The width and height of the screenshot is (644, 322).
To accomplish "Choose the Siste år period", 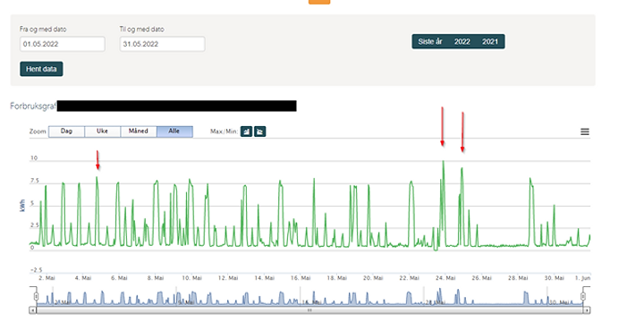I will point(430,41).
